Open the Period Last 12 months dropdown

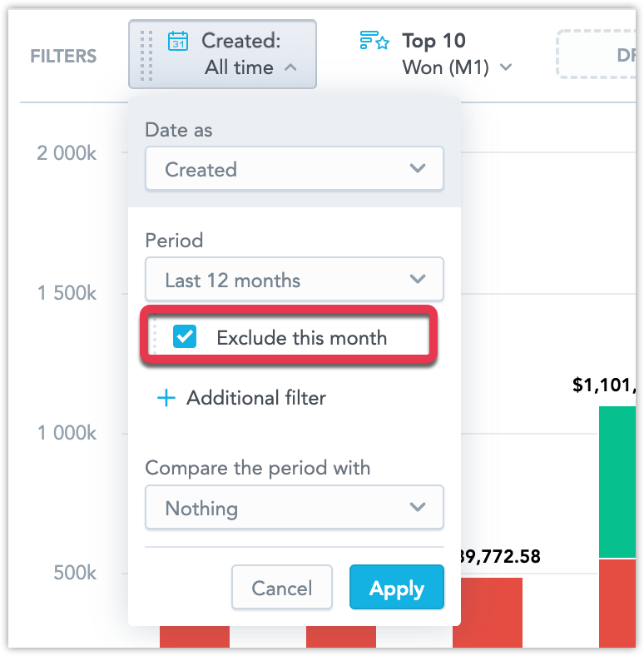[294, 279]
